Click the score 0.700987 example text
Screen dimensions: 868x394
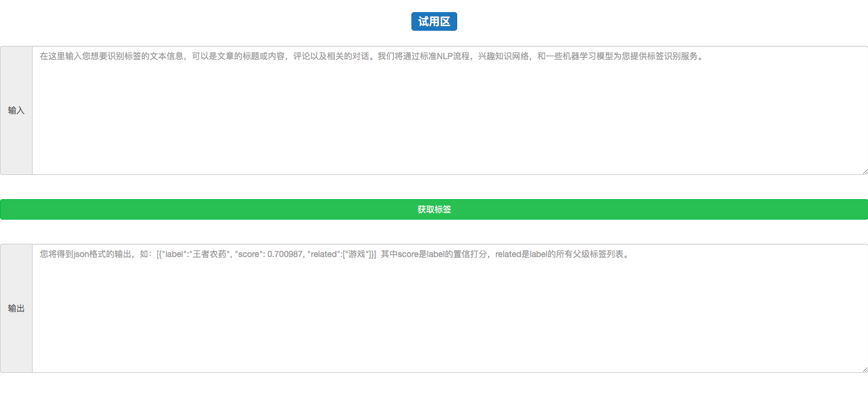click(269, 255)
